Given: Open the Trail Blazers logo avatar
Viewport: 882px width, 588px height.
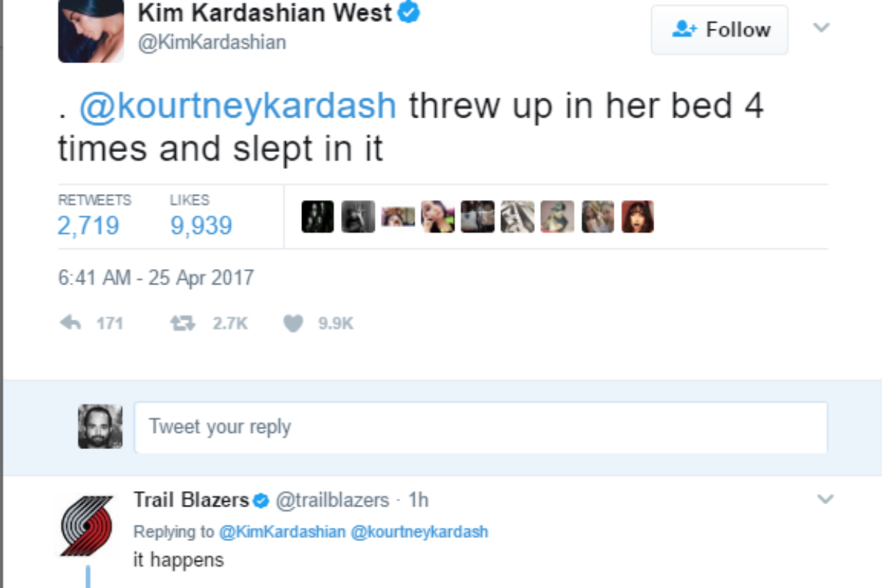Looking at the screenshot, I should click(x=87, y=526).
